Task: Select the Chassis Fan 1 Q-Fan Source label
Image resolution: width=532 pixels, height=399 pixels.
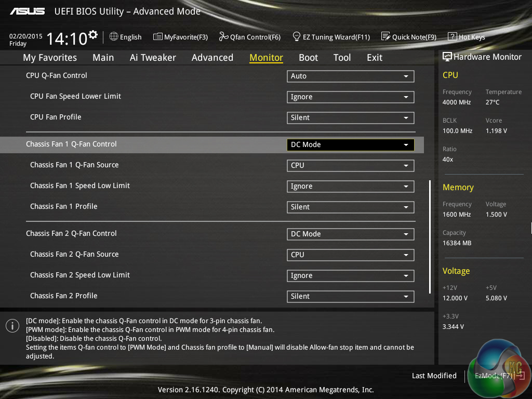Action: [x=74, y=165]
